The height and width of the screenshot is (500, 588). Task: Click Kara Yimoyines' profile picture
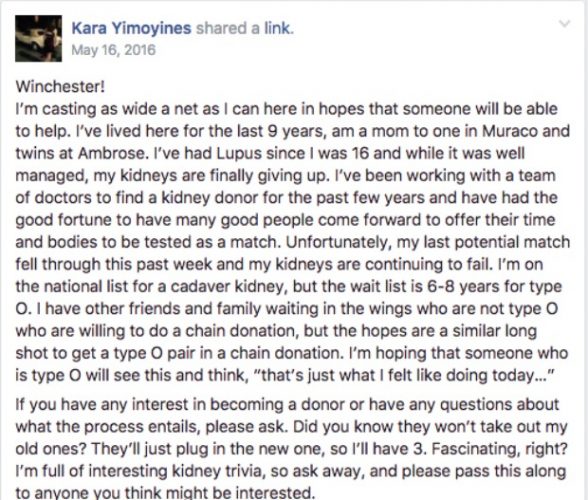39,39
